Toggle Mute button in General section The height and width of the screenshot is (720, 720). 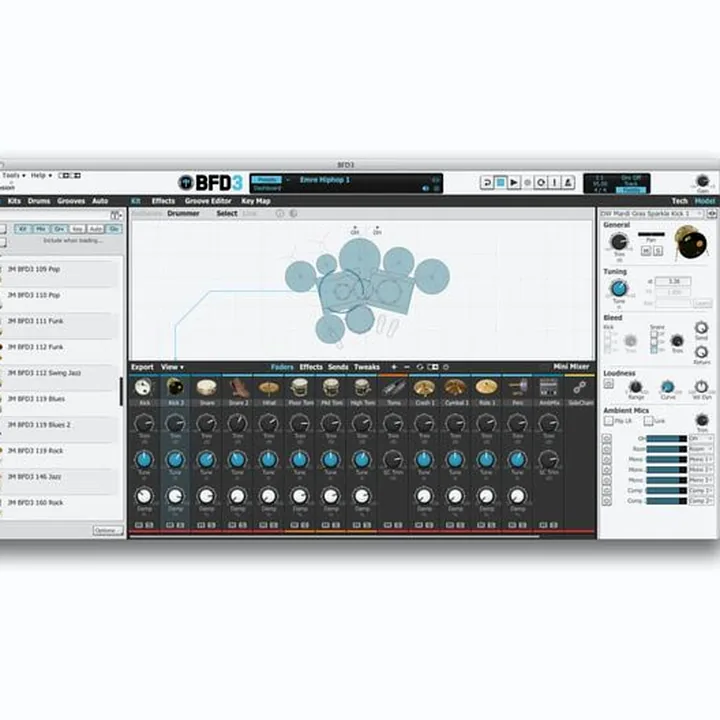[646, 251]
